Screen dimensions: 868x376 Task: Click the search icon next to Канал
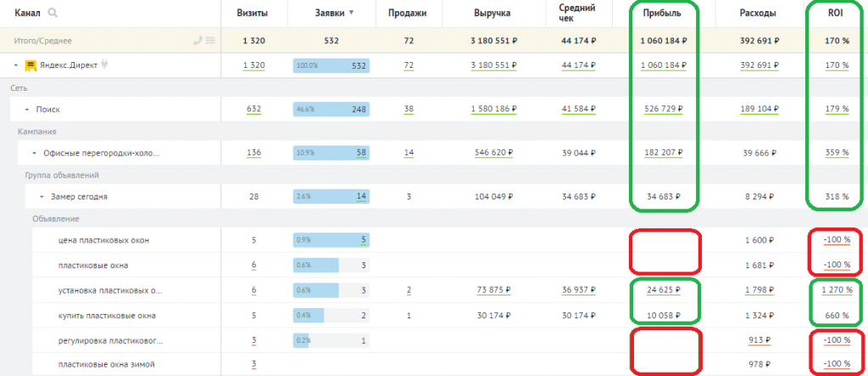pos(53,13)
